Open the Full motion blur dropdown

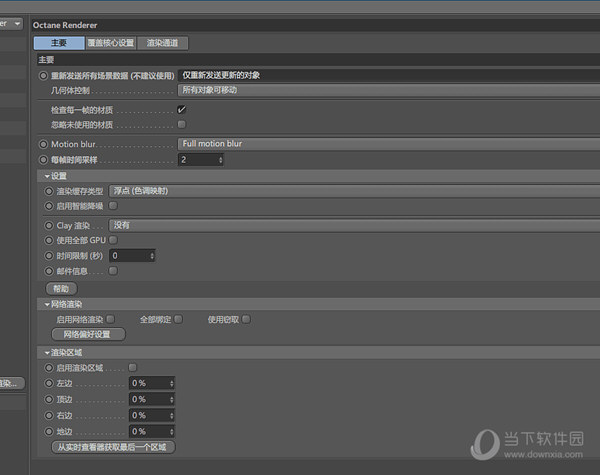coord(389,144)
